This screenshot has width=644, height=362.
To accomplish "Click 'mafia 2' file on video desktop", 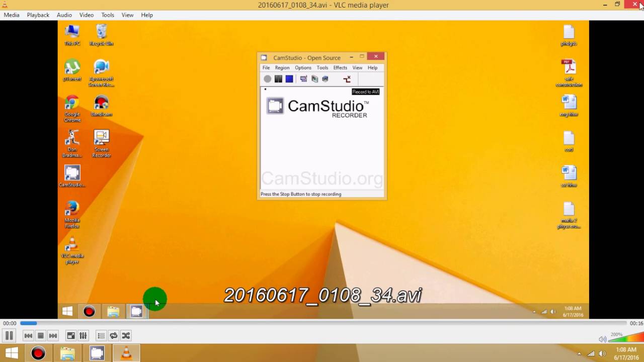I will (569, 215).
